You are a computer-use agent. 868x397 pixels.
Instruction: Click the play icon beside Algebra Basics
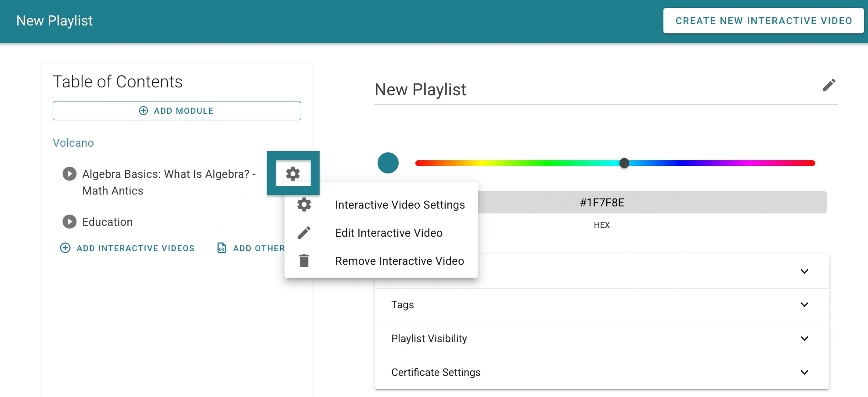(x=69, y=174)
